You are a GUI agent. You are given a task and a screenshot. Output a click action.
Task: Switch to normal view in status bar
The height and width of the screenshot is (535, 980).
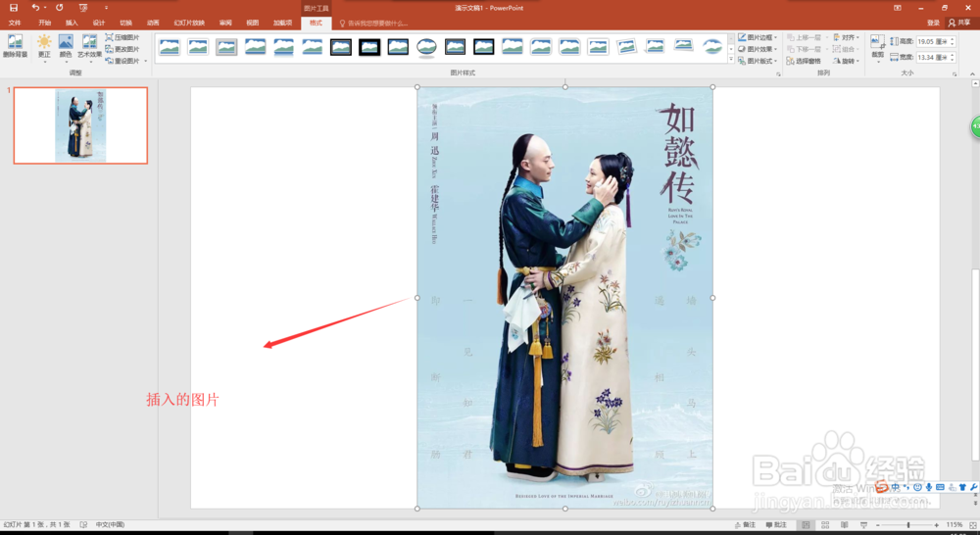coord(806,525)
